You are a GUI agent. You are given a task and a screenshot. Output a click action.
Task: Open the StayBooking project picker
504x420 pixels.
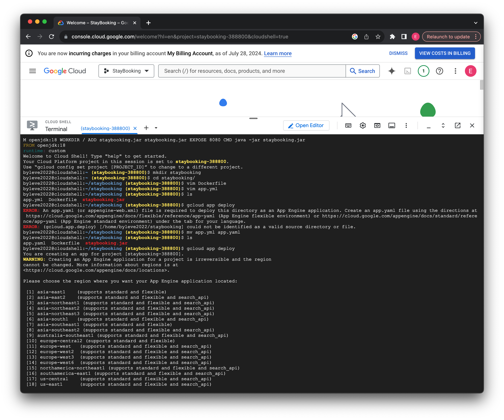click(126, 71)
